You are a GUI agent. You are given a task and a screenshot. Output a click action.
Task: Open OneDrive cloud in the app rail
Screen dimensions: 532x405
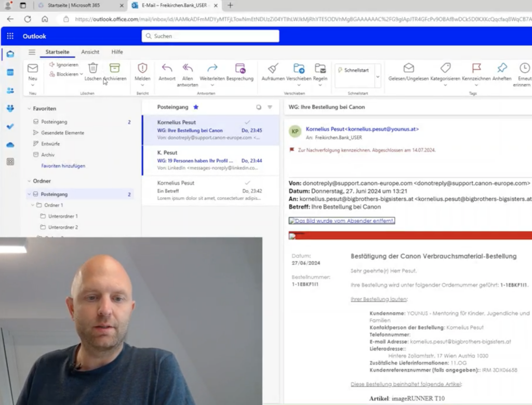[x=10, y=145]
